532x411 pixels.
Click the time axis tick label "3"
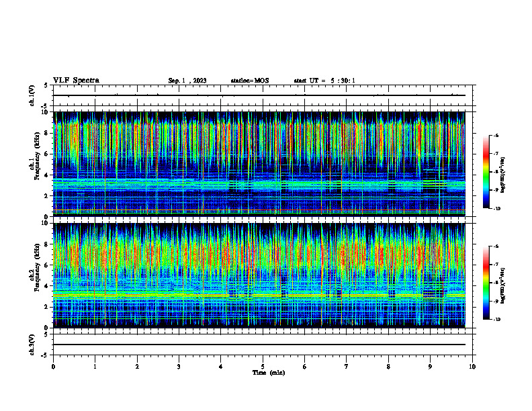pos(179,367)
